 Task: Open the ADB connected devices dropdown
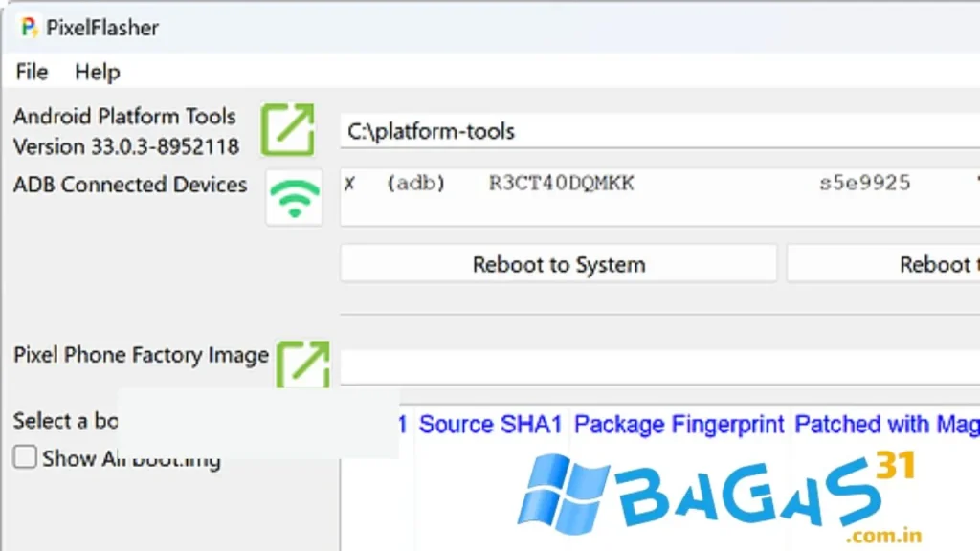[660, 196]
